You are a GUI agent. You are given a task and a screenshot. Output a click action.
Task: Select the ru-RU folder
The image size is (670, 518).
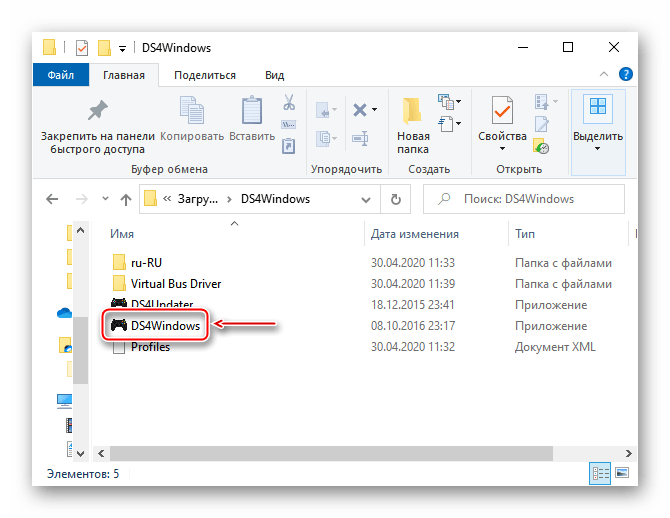point(146,263)
